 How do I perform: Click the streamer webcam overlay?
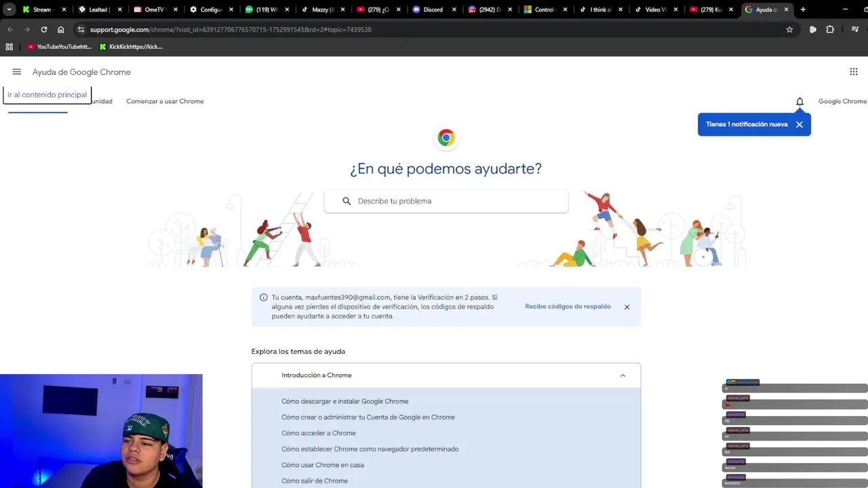click(x=101, y=431)
